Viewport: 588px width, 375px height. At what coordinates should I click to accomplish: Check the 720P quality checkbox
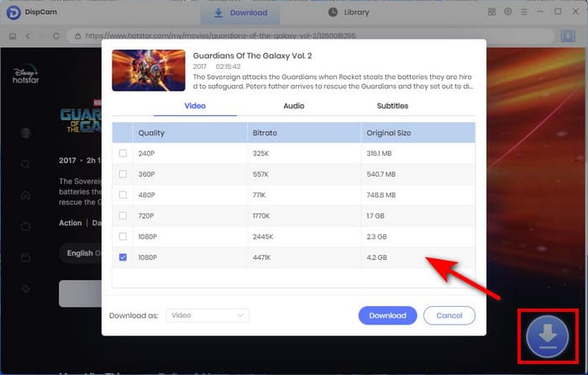point(123,215)
